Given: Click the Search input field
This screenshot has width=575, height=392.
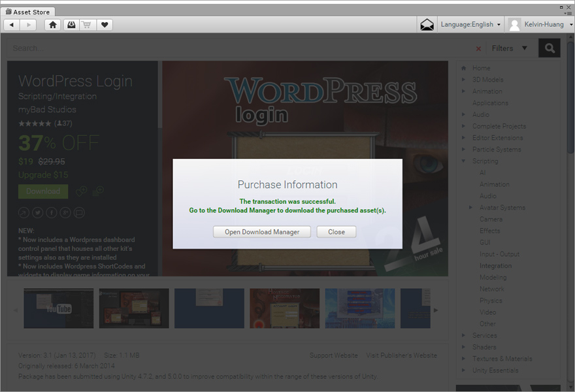Looking at the screenshot, I should pyautogui.click(x=242, y=48).
